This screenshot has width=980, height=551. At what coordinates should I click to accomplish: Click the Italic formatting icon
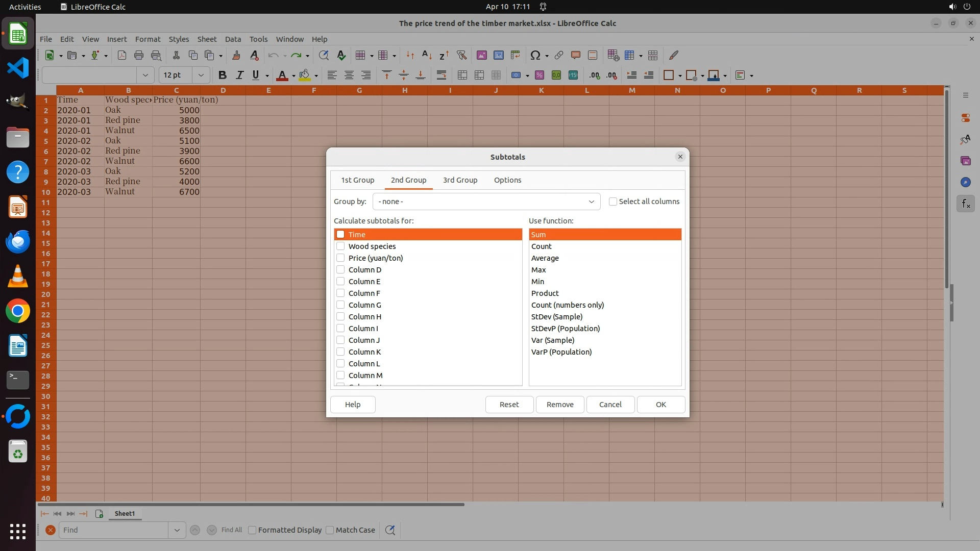coord(239,76)
